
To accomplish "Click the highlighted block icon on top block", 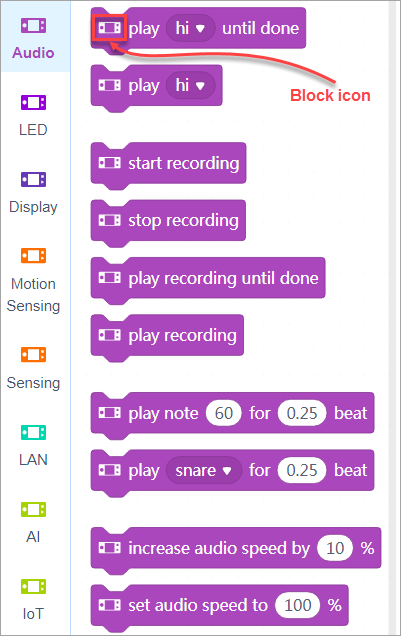I will click(109, 28).
